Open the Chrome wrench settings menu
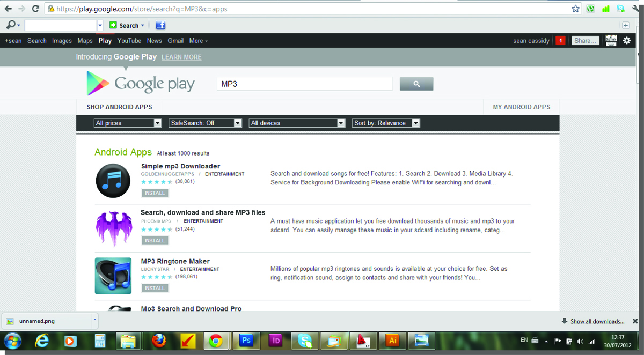644x355 pixels. [x=635, y=9]
